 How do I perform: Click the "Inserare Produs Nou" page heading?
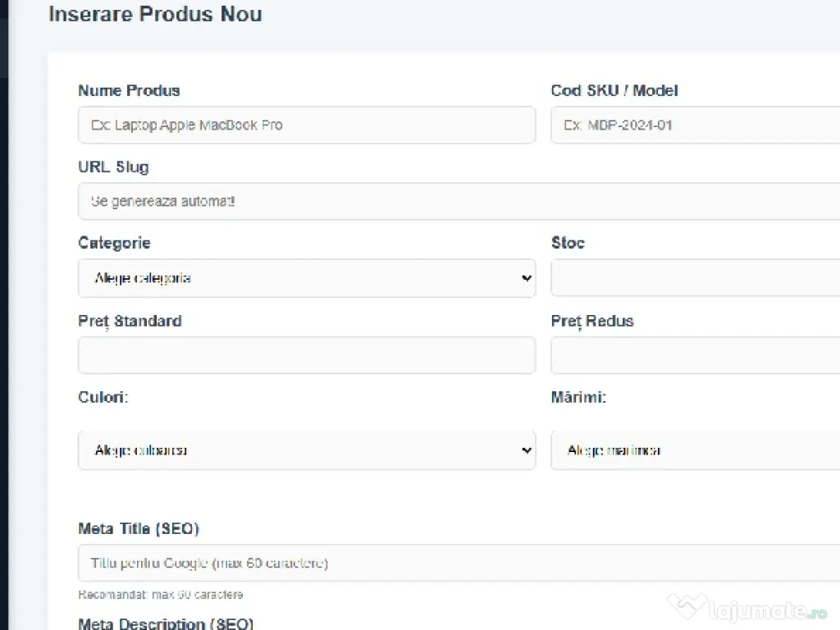[x=155, y=15]
